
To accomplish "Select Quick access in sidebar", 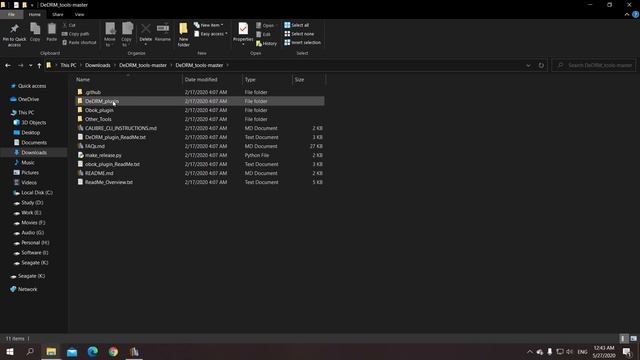I will [x=32, y=86].
